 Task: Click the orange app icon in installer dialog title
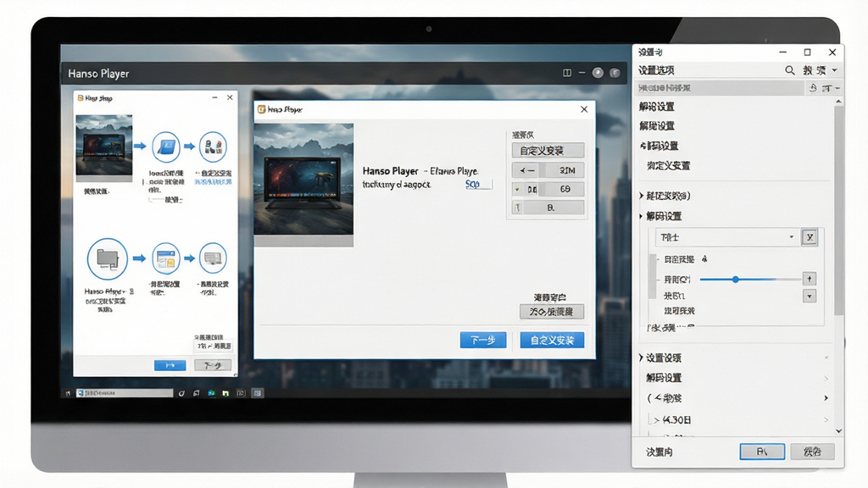(262, 109)
